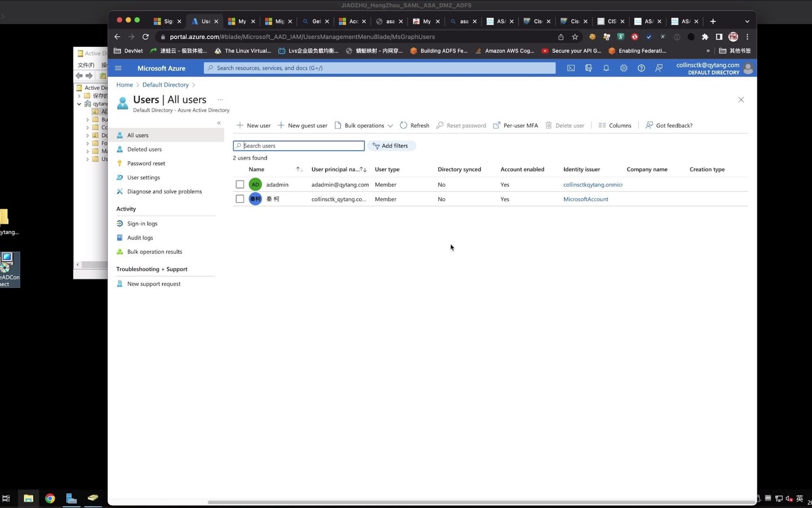The width and height of the screenshot is (812, 508).
Task: Open the ellipsis next to All users title
Action: [220, 99]
